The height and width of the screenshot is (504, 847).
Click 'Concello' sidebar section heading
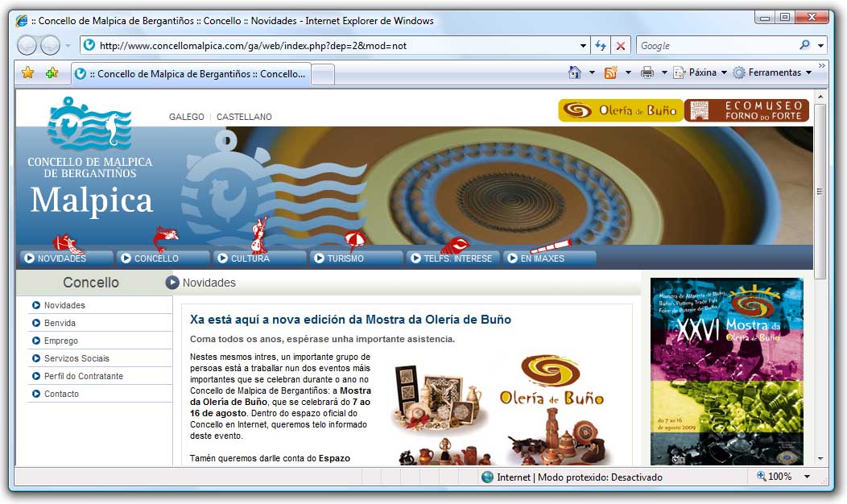click(x=91, y=283)
